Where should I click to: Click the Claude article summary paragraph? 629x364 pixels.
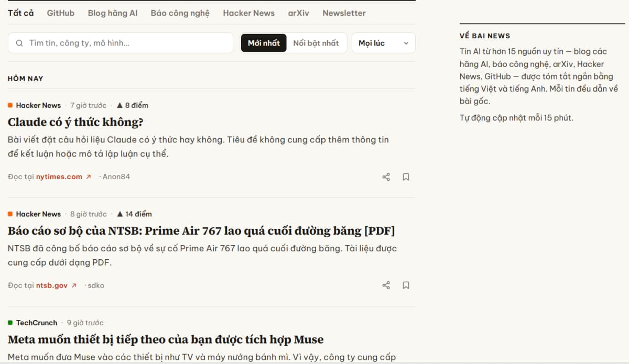click(x=199, y=147)
